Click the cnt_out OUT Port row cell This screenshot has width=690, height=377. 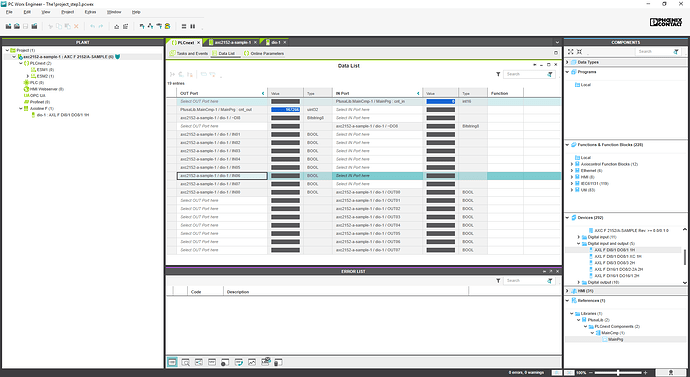pos(222,110)
